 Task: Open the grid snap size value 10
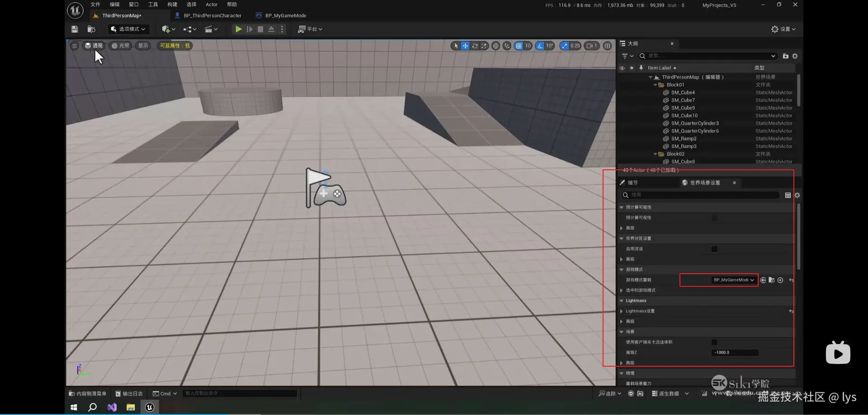tap(528, 46)
